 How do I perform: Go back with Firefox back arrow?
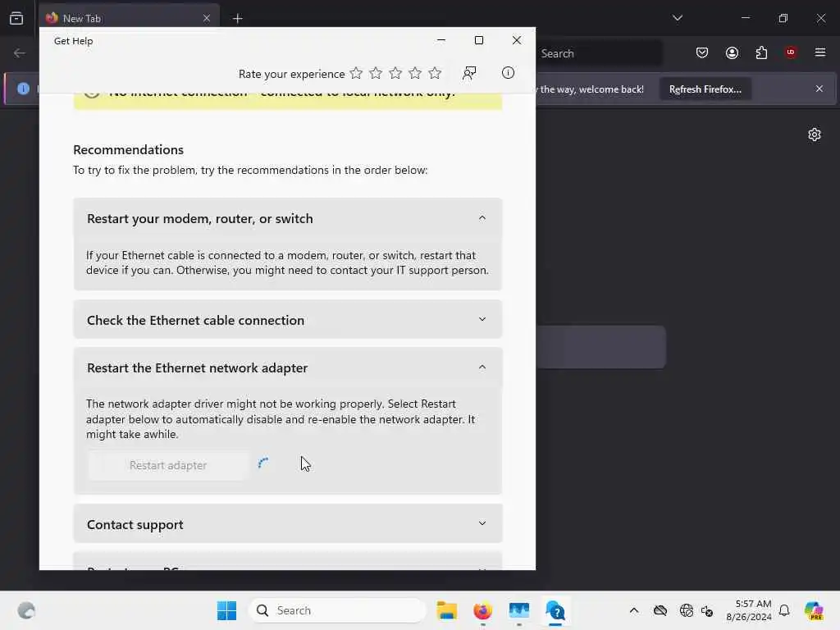click(x=20, y=53)
